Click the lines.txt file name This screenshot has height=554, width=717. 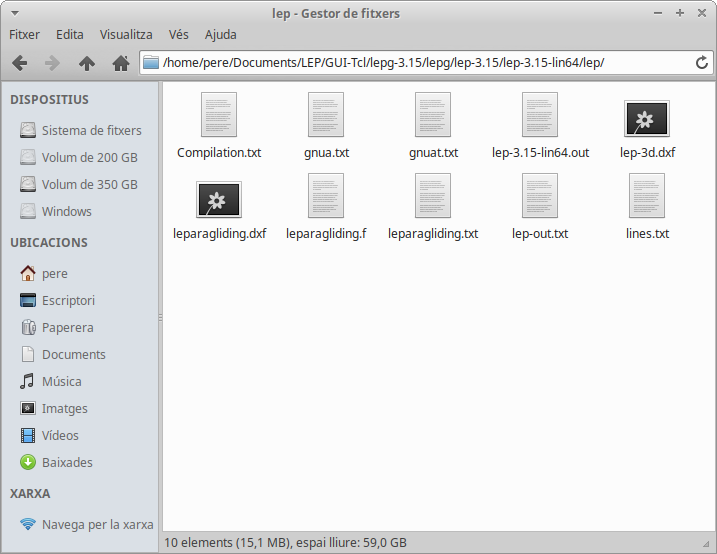pyautogui.click(x=647, y=234)
